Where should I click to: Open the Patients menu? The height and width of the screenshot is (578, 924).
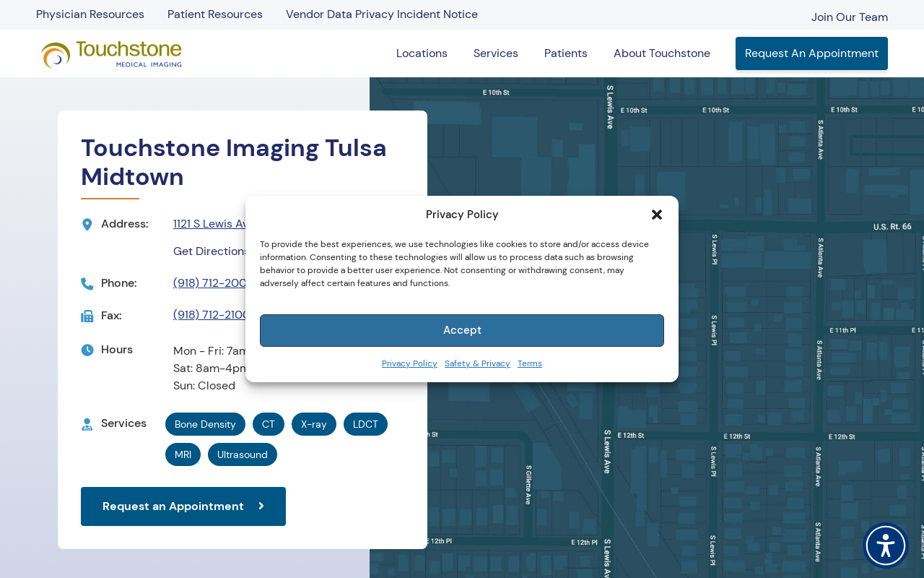click(566, 53)
